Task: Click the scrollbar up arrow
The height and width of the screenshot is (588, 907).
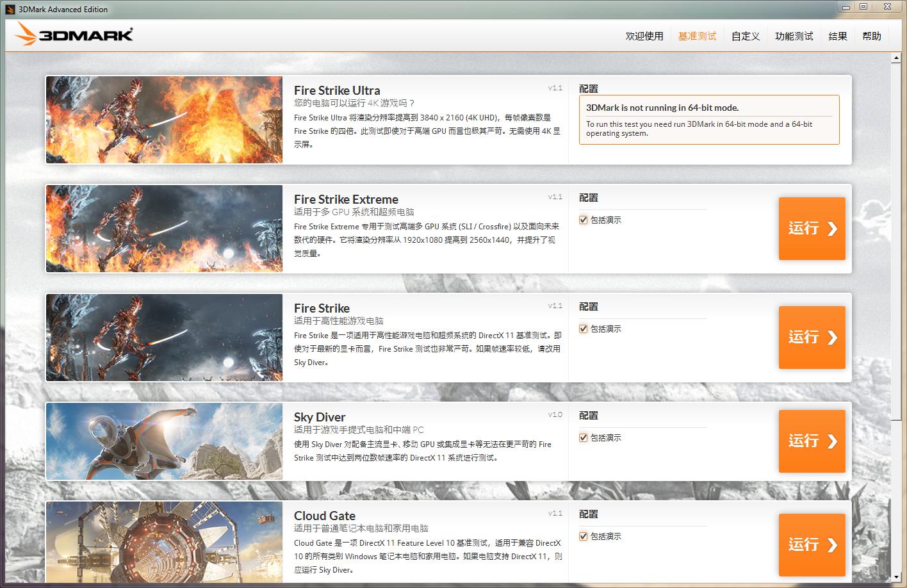Action: click(x=896, y=56)
